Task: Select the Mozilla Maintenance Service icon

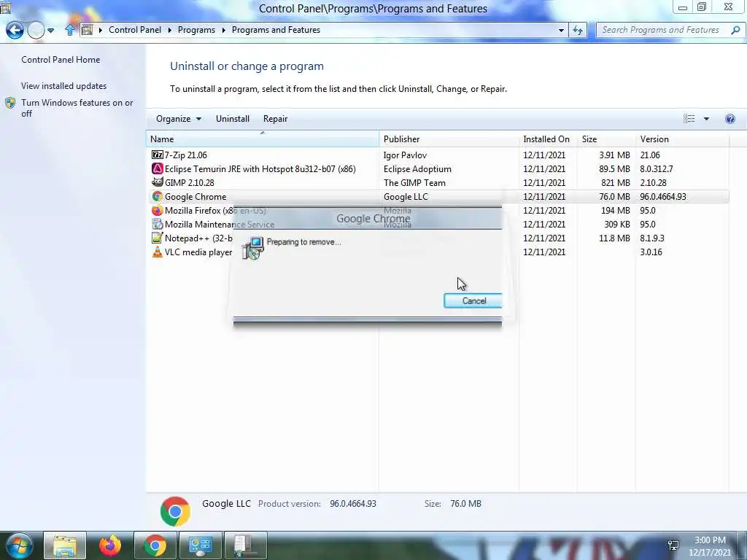Action: (158, 224)
